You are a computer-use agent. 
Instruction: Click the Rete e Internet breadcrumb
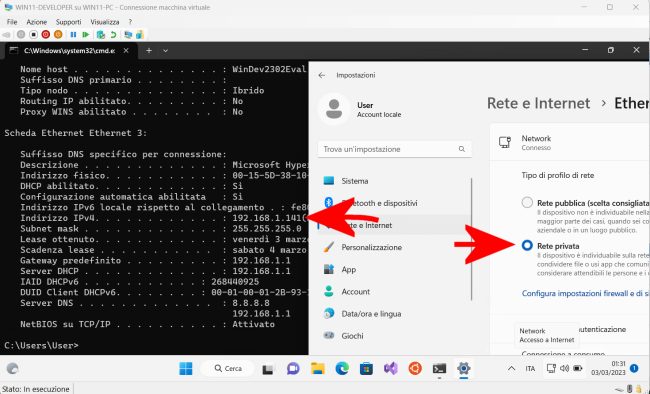[538, 103]
